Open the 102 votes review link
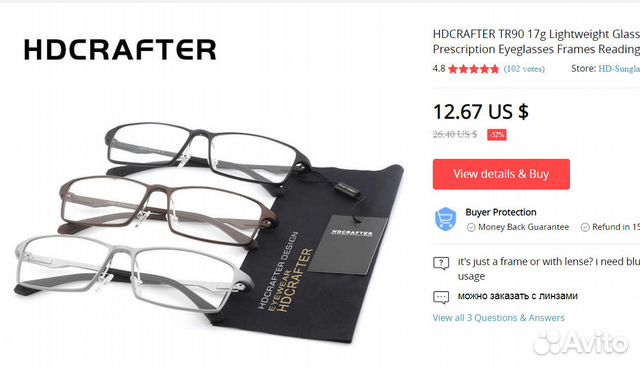This screenshot has height=368, width=640. (x=524, y=69)
